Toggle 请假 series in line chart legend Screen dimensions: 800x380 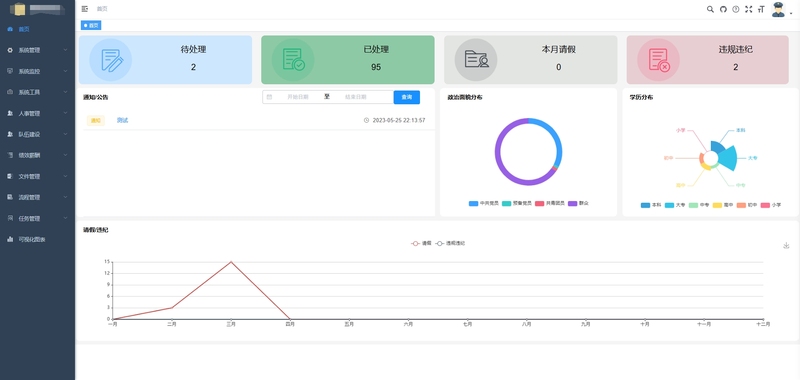[x=421, y=243]
